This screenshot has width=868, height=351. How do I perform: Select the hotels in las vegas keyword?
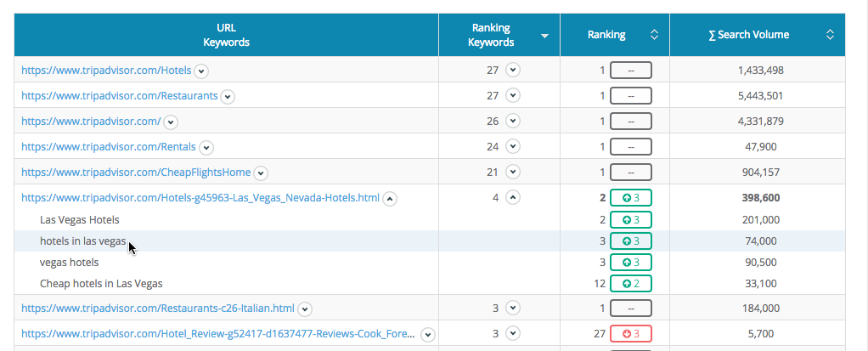(x=83, y=241)
